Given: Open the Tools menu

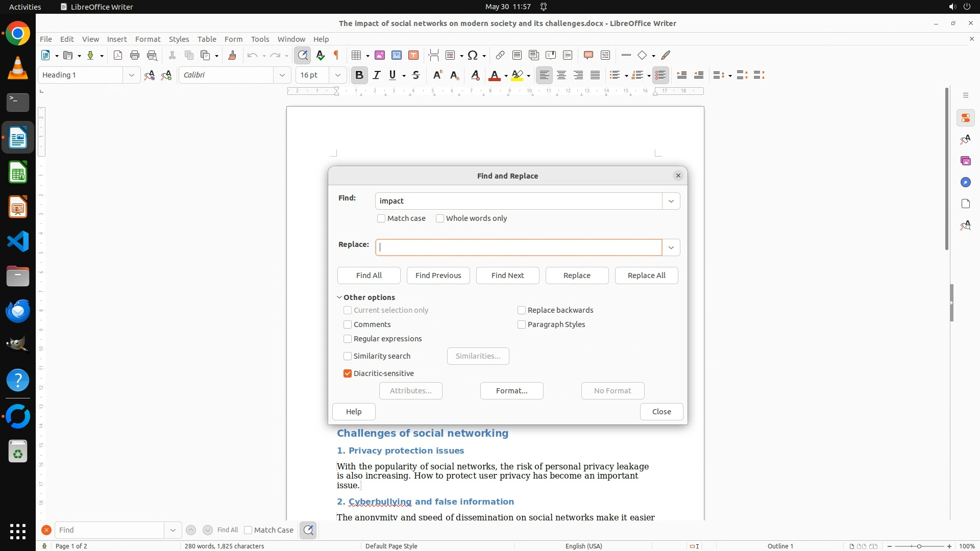Looking at the screenshot, I should pos(260,39).
